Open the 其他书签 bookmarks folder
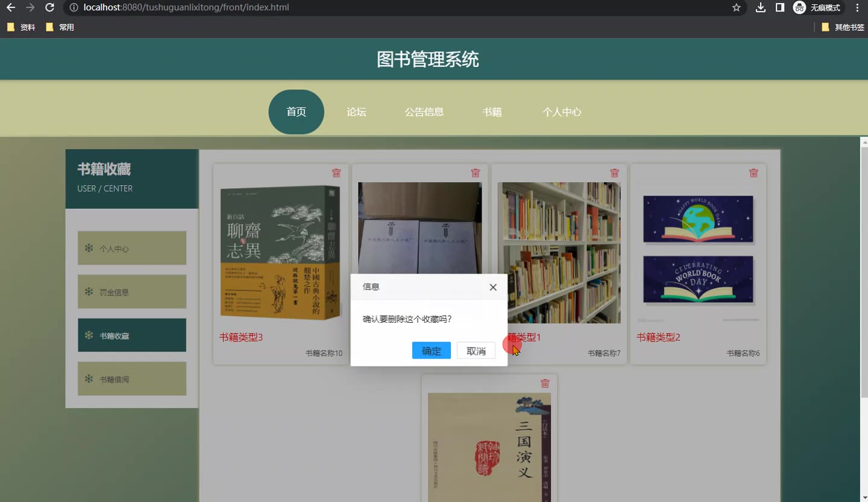The image size is (868, 502). (x=843, y=27)
